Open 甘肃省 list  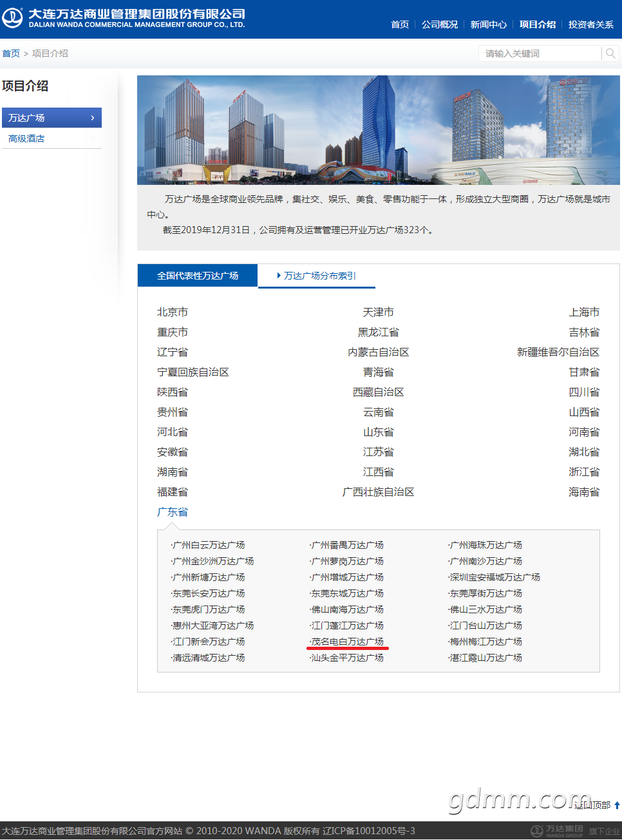(x=584, y=372)
